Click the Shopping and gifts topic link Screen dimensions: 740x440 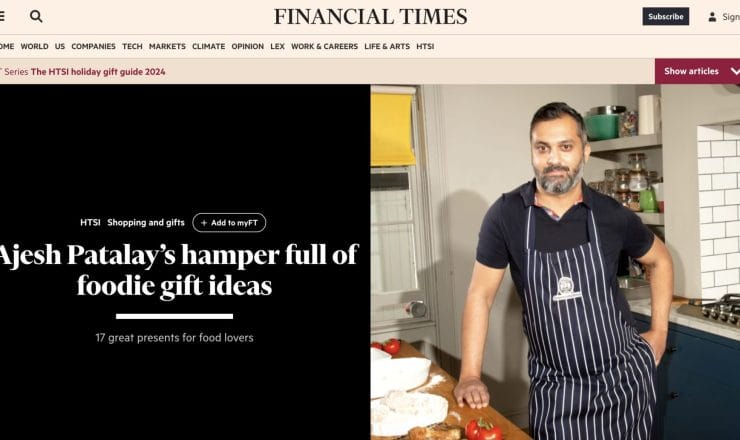(x=146, y=222)
